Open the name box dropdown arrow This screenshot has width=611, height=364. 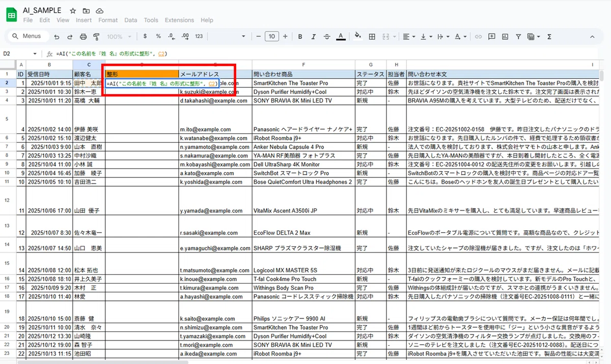pos(35,54)
